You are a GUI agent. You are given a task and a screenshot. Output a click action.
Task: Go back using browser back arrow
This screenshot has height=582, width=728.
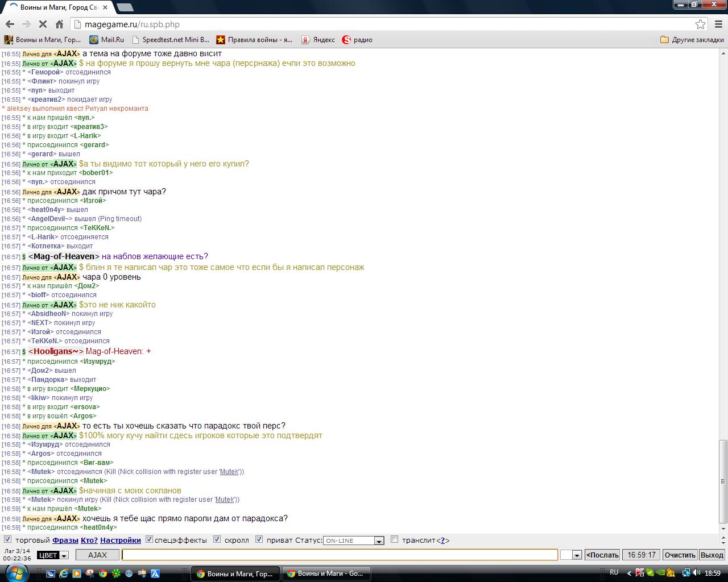click(x=10, y=24)
